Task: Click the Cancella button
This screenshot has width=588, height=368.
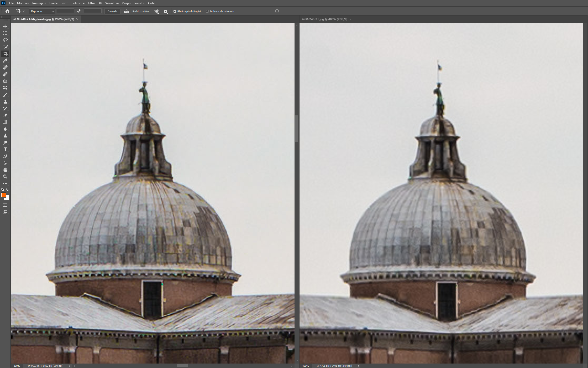Action: [x=112, y=11]
